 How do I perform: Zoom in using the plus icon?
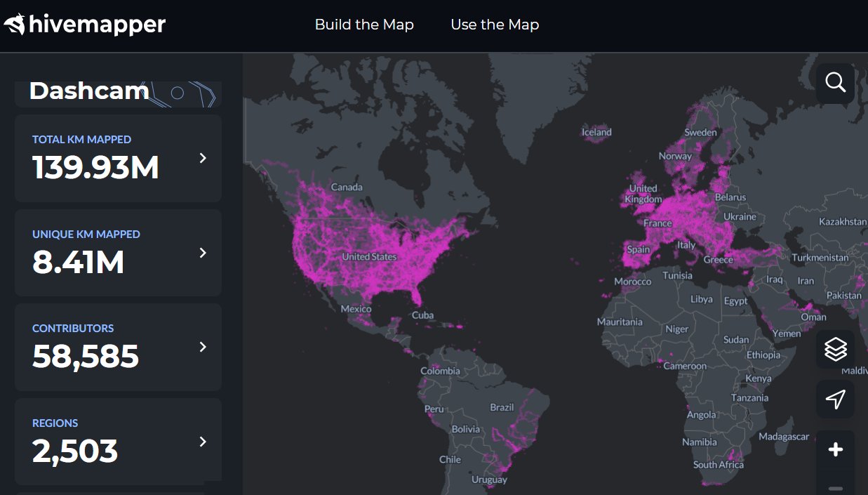(835, 449)
